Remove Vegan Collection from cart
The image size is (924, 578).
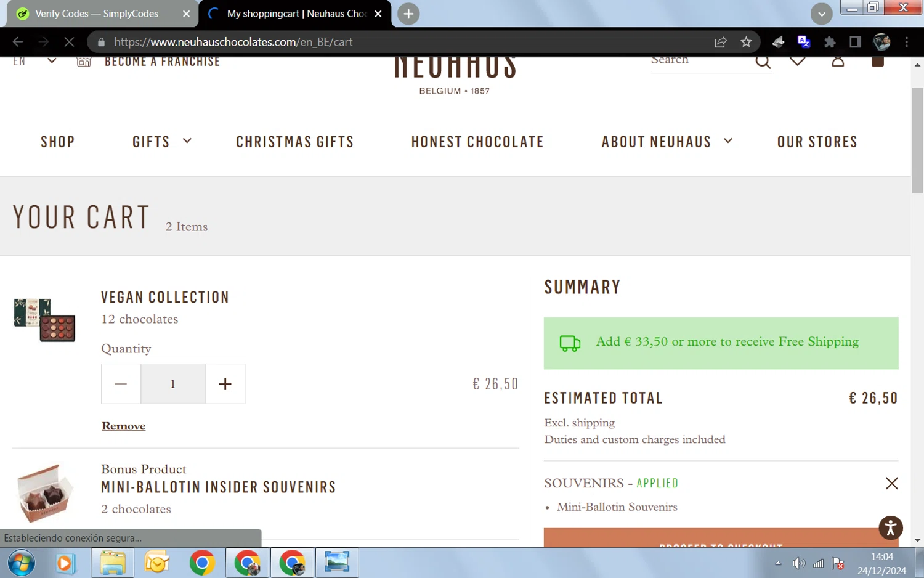pyautogui.click(x=124, y=426)
